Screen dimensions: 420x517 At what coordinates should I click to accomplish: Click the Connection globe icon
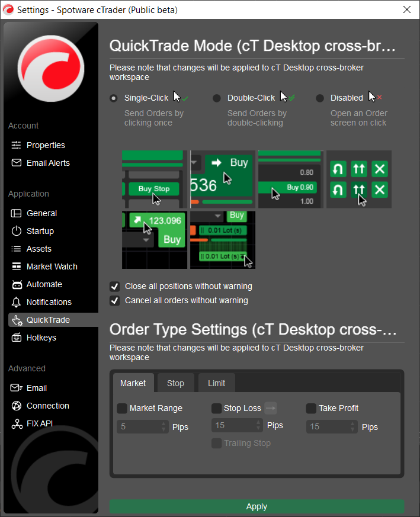pos(16,406)
